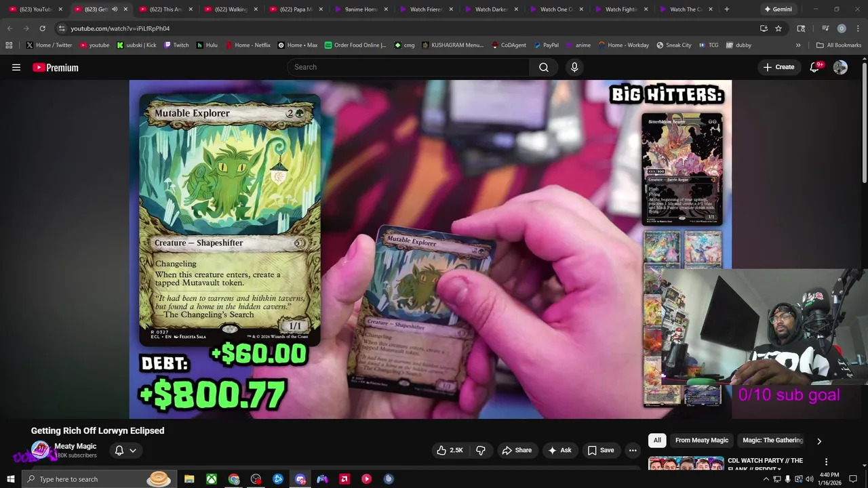Screen dimensions: 868x488
Task: Open the Home - Netflix bookmark
Action: [248, 45]
